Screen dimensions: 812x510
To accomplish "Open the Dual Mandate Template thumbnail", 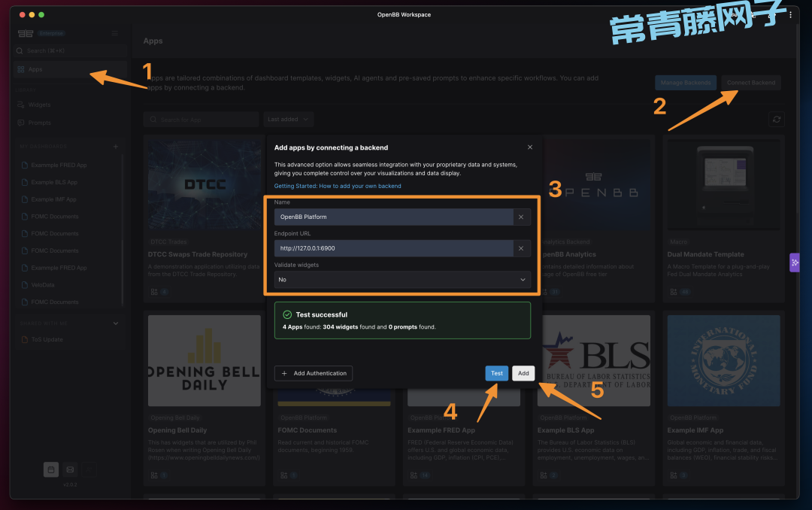I will (x=723, y=184).
